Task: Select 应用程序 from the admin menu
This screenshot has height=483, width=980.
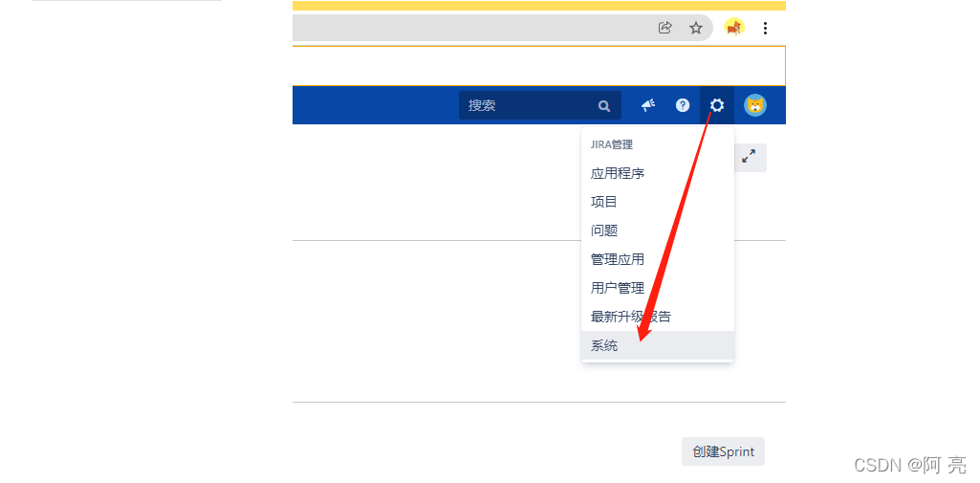Action: (658, 173)
